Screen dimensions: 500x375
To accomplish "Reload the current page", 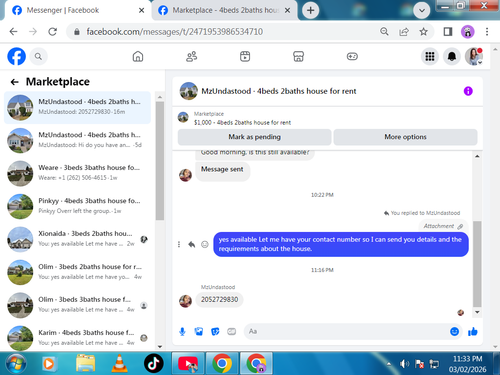I will click(x=52, y=32).
